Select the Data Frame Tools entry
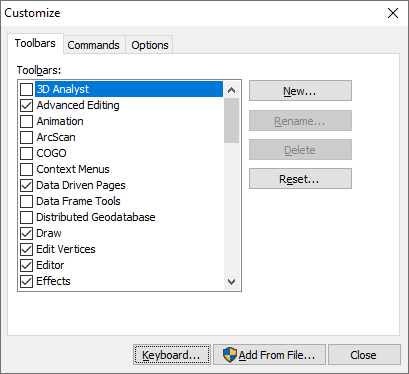 click(x=78, y=201)
